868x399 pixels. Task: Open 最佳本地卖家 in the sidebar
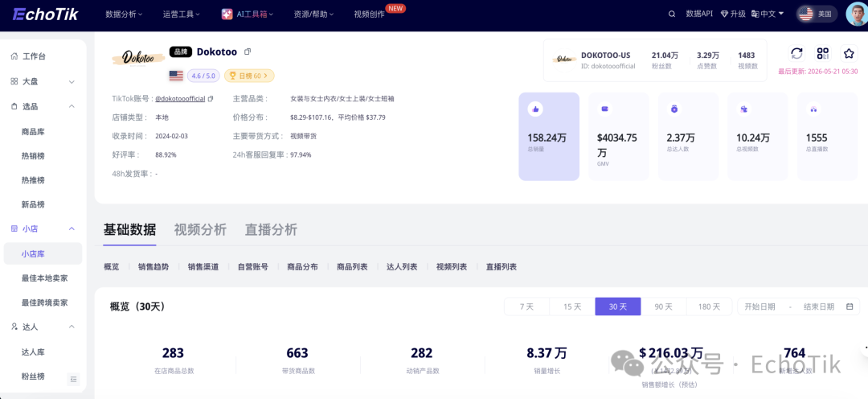[44, 278]
